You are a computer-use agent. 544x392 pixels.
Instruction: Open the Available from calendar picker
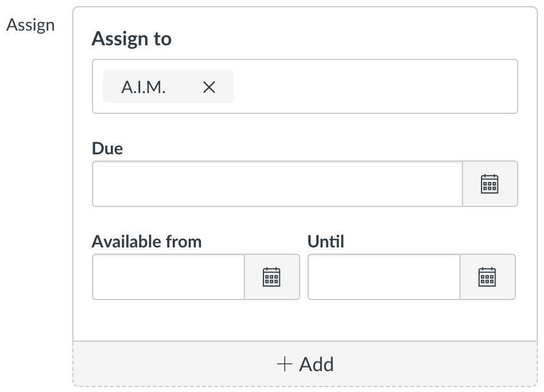pyautogui.click(x=271, y=277)
